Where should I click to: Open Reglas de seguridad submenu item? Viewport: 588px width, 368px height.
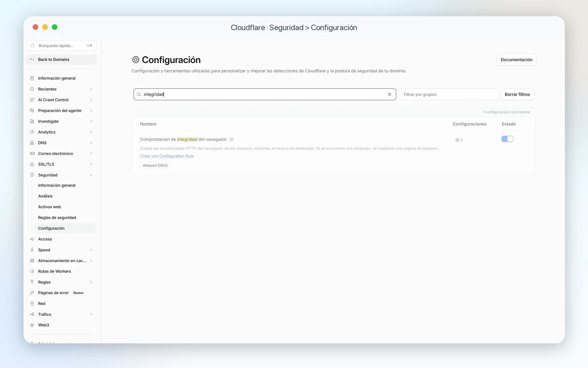click(57, 217)
